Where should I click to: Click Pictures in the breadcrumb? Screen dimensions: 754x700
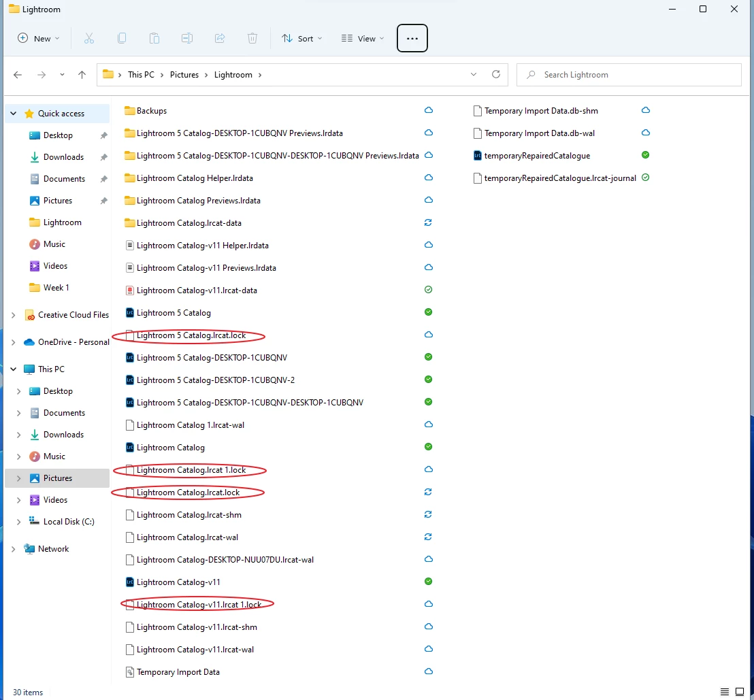[x=184, y=75]
